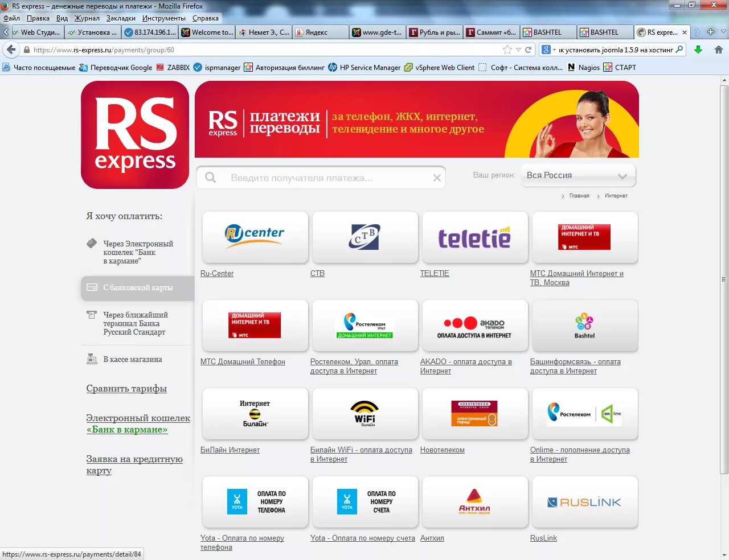Open the Правка menu
Screen dimensions: 729x560
(x=38, y=18)
